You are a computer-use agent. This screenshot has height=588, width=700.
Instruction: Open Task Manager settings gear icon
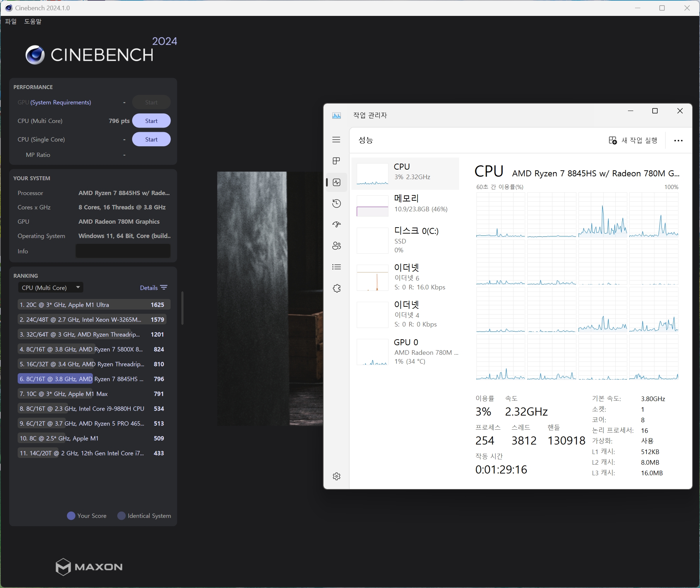pyautogui.click(x=336, y=476)
